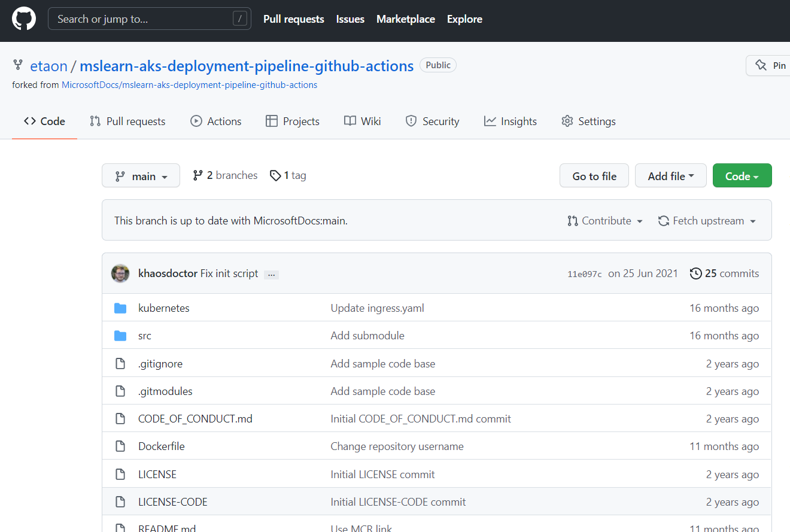Click the file icon beside LICENSE
The width and height of the screenshot is (790, 532).
pos(120,475)
